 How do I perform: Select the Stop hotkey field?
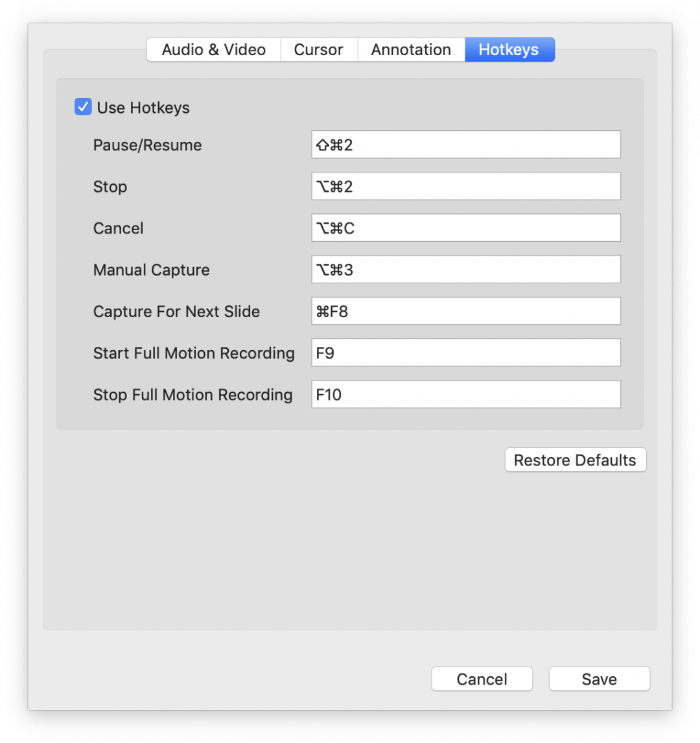[x=465, y=186]
